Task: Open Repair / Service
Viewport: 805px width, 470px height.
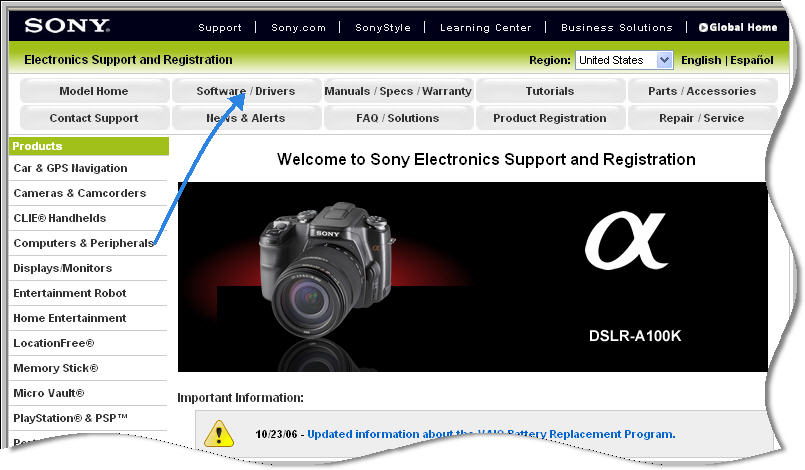Action: click(702, 118)
